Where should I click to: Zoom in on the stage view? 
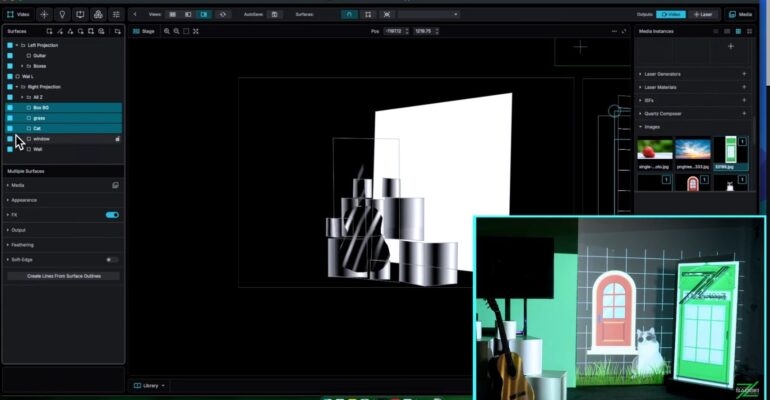click(166, 31)
